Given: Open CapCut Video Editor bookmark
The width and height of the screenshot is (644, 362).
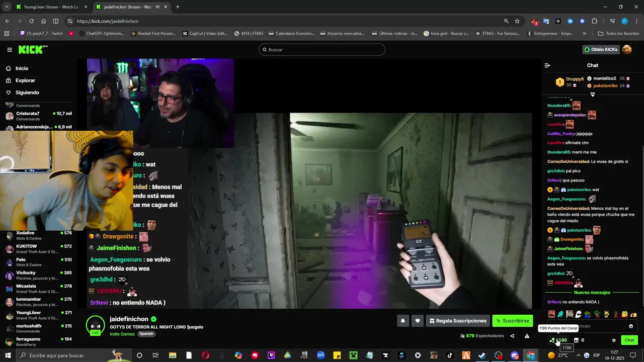Looking at the screenshot, I should 204,34.
